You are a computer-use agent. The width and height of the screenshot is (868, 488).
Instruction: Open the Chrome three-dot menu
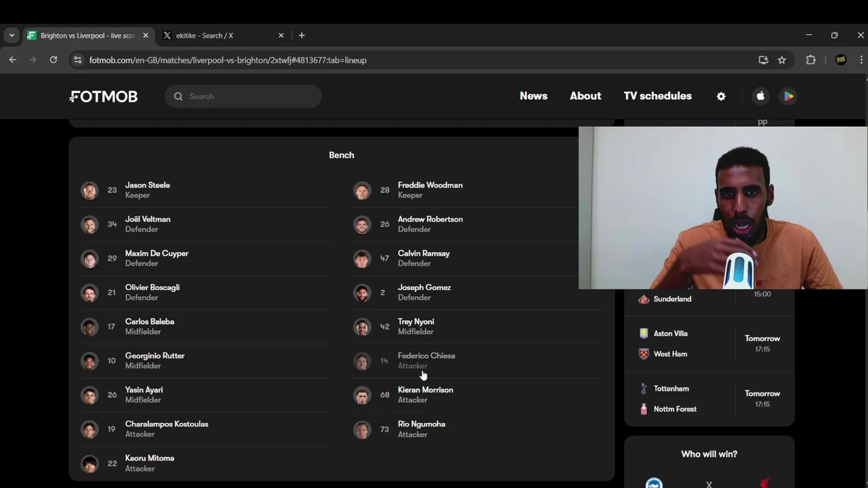click(861, 60)
